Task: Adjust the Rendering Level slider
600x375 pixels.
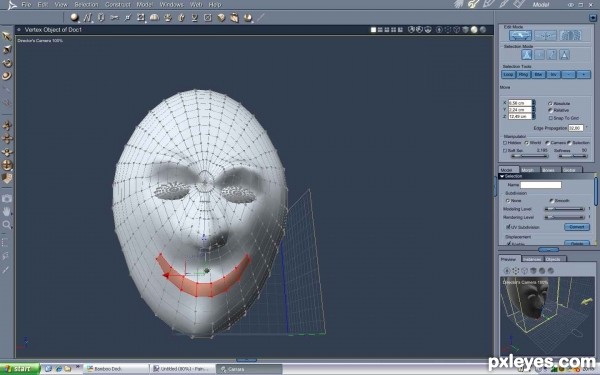Action: coord(564,217)
